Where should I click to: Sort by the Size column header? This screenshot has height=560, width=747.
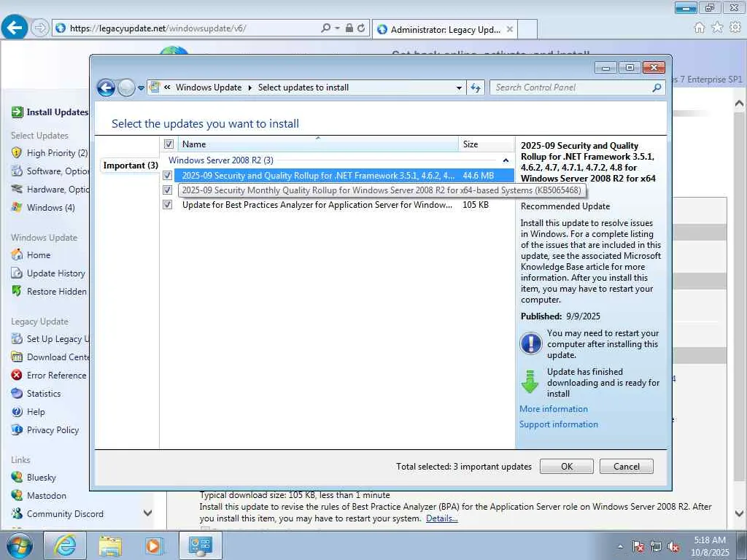(x=487, y=144)
